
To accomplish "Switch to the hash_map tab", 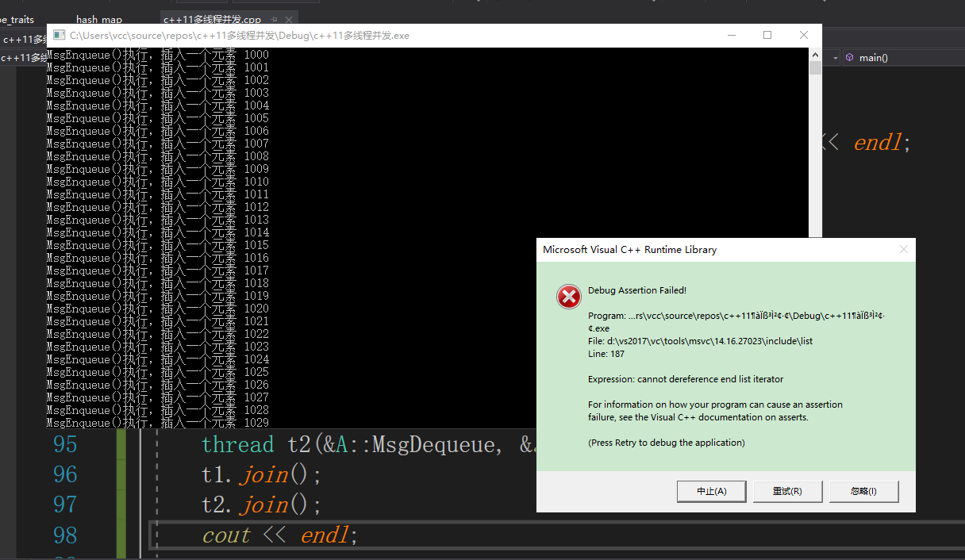I will (x=99, y=19).
